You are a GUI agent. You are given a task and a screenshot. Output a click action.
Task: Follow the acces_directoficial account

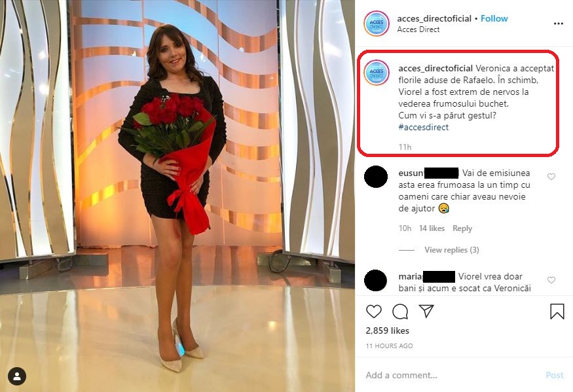494,18
